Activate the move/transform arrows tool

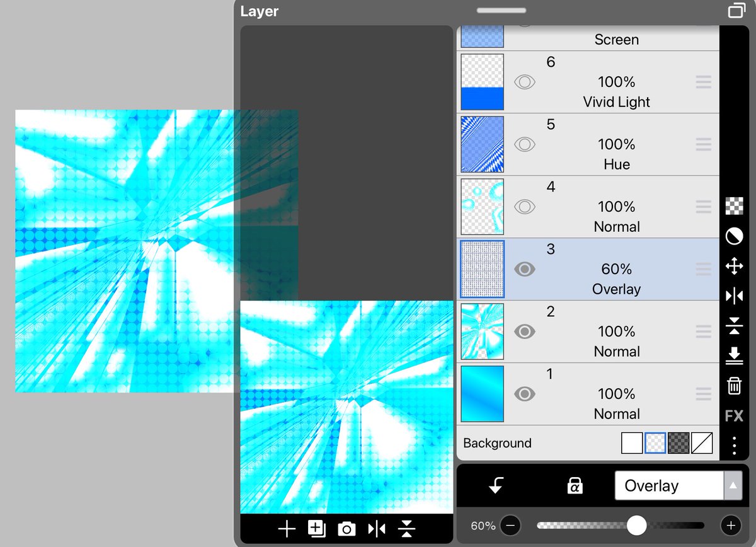coord(735,266)
